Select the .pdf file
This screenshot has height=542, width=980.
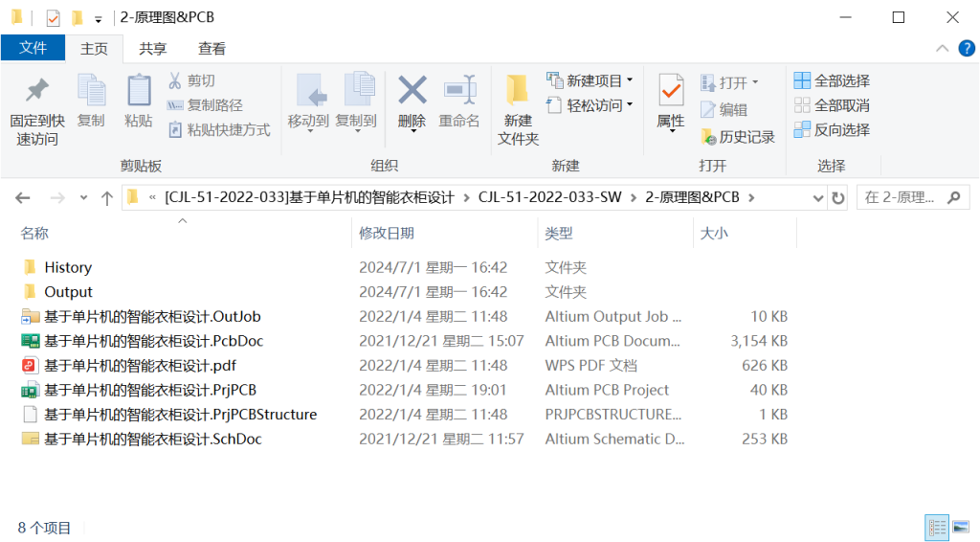140,365
